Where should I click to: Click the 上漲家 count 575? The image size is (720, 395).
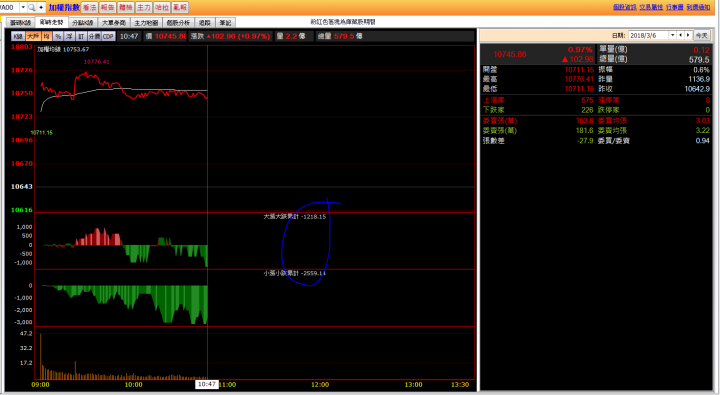[587, 100]
